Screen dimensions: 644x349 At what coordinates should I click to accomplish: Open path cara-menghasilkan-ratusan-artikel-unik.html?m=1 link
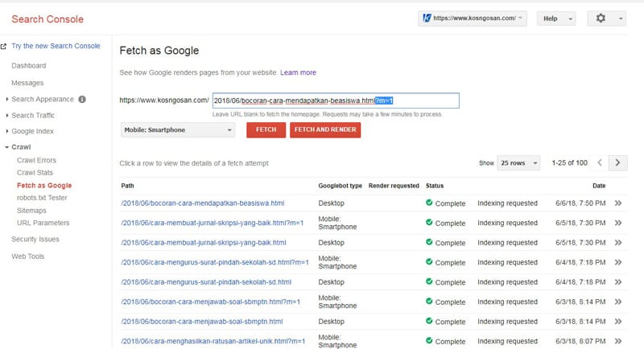tap(213, 341)
